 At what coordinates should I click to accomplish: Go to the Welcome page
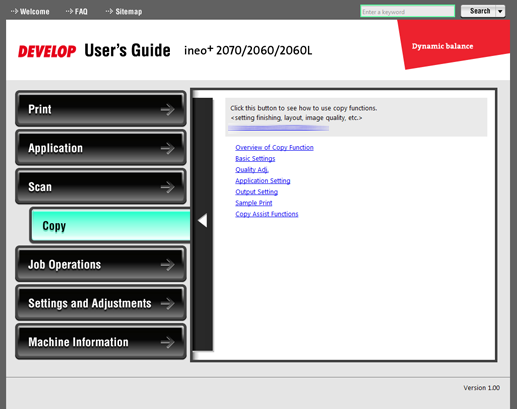tap(30, 12)
